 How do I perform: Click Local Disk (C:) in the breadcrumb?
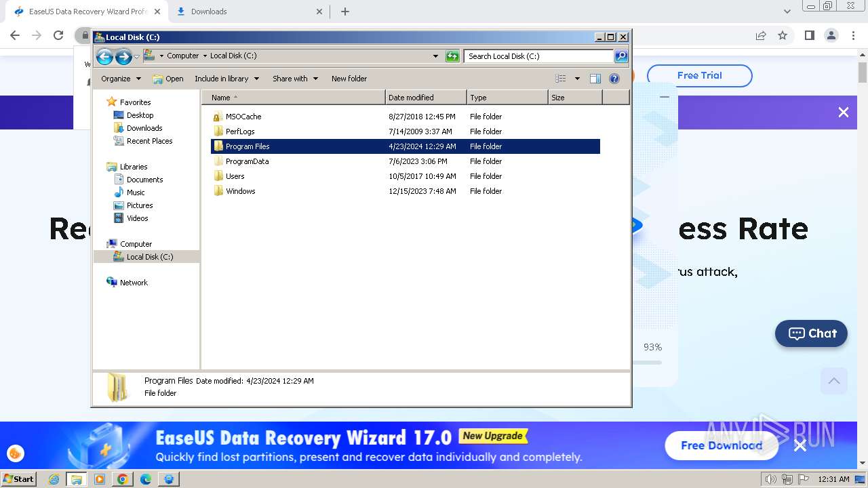click(233, 56)
